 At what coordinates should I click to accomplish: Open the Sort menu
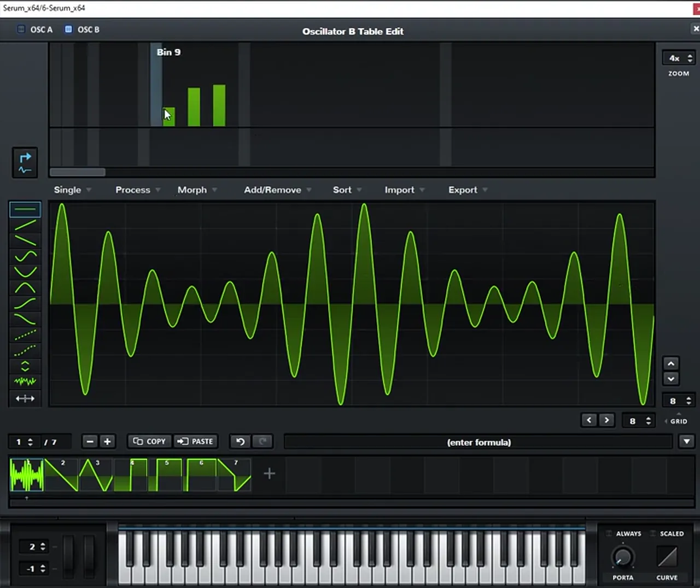[347, 190]
